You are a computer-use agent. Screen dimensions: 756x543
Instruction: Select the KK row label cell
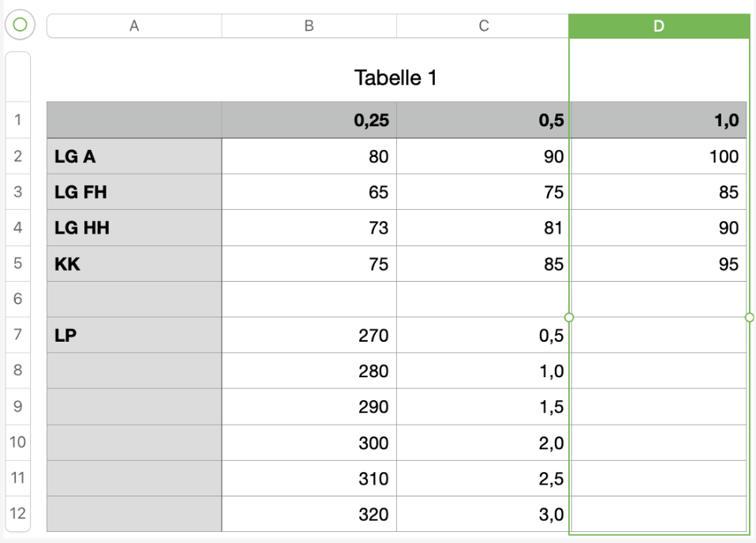click(x=134, y=264)
